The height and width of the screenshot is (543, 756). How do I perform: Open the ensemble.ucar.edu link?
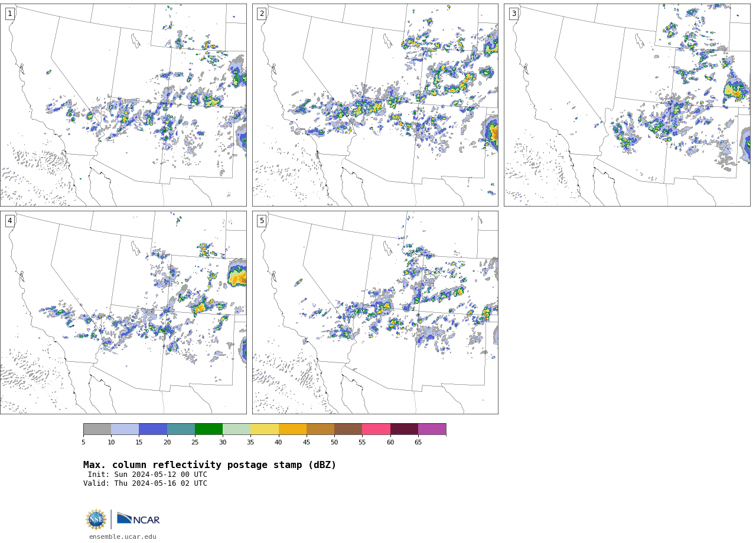tap(123, 537)
